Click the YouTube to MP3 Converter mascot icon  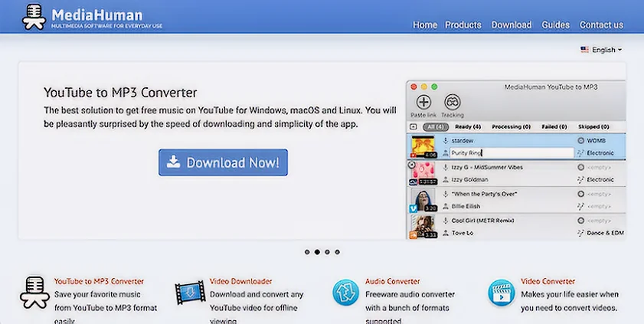coord(35,292)
